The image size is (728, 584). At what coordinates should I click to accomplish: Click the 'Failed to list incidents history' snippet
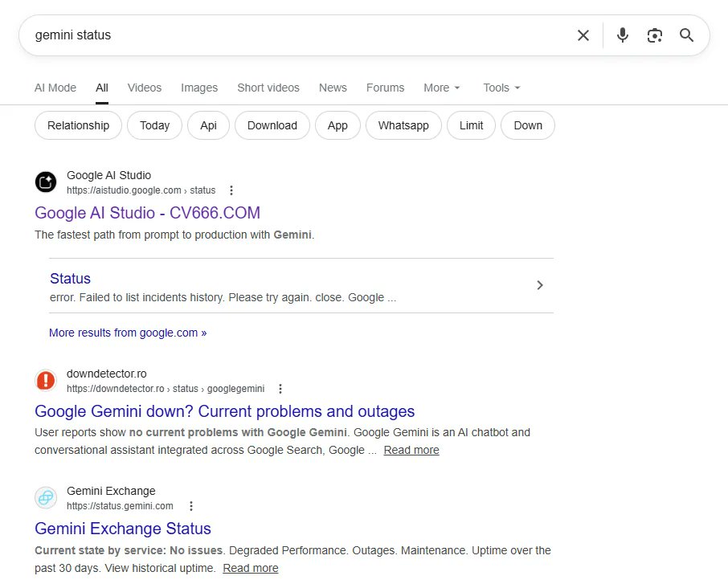click(223, 297)
